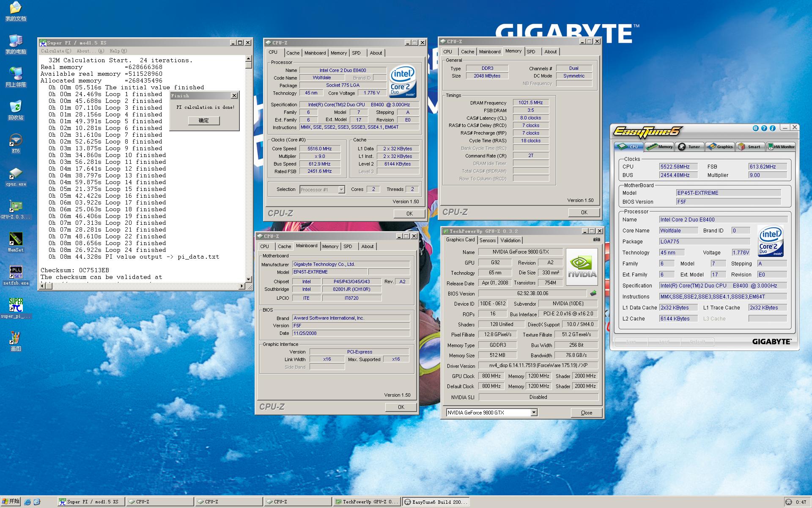Image resolution: width=812 pixels, height=508 pixels.
Task: Open Processor #1 selection dropdown in CPU-Z
Action: [x=341, y=190]
